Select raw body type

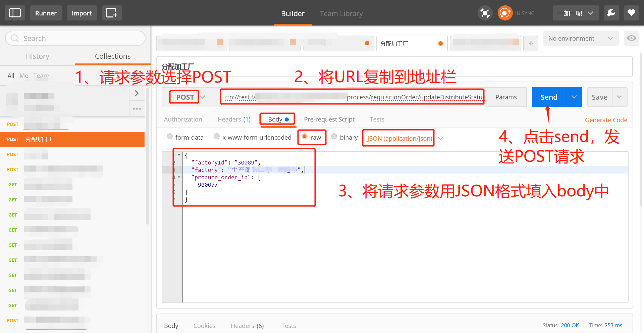coord(305,137)
